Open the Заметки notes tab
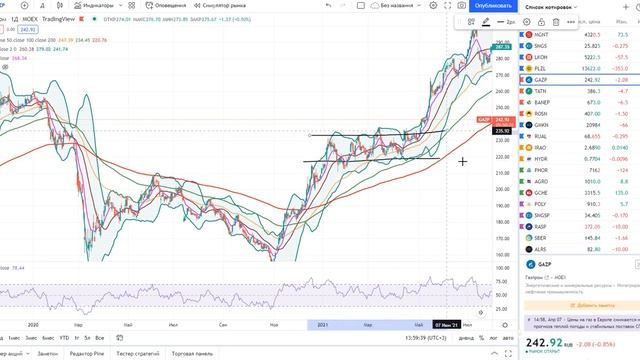The width and height of the screenshot is (640, 360). pyautogui.click(x=47, y=353)
